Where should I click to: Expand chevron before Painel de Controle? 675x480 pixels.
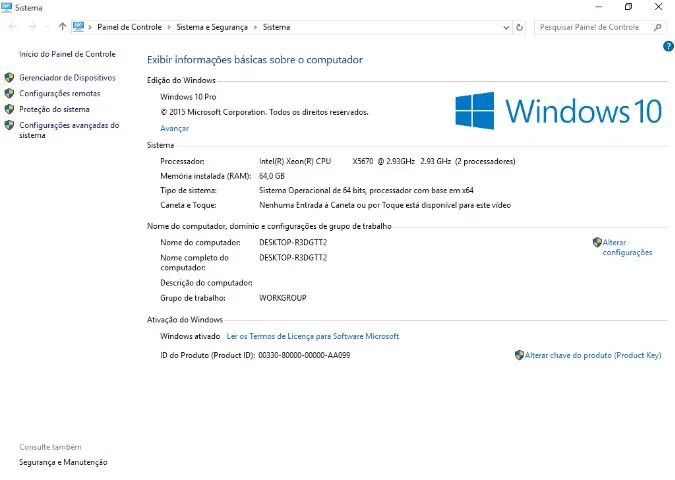pyautogui.click(x=90, y=28)
